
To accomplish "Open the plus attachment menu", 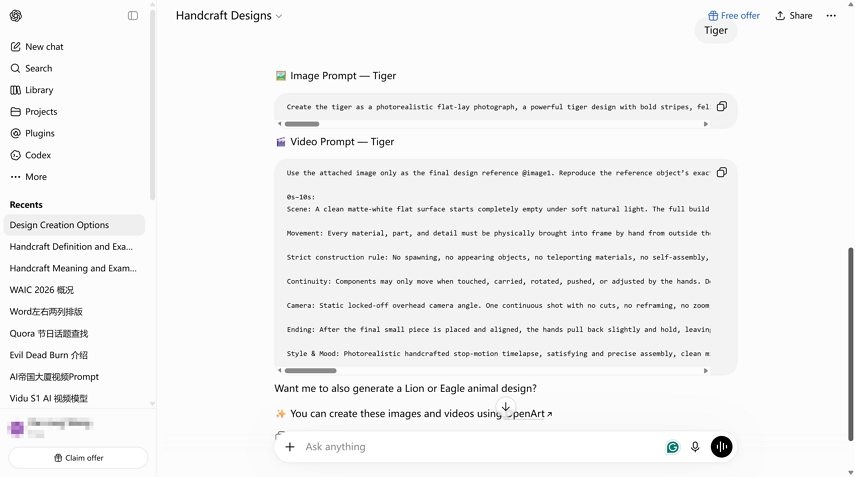I will point(290,447).
